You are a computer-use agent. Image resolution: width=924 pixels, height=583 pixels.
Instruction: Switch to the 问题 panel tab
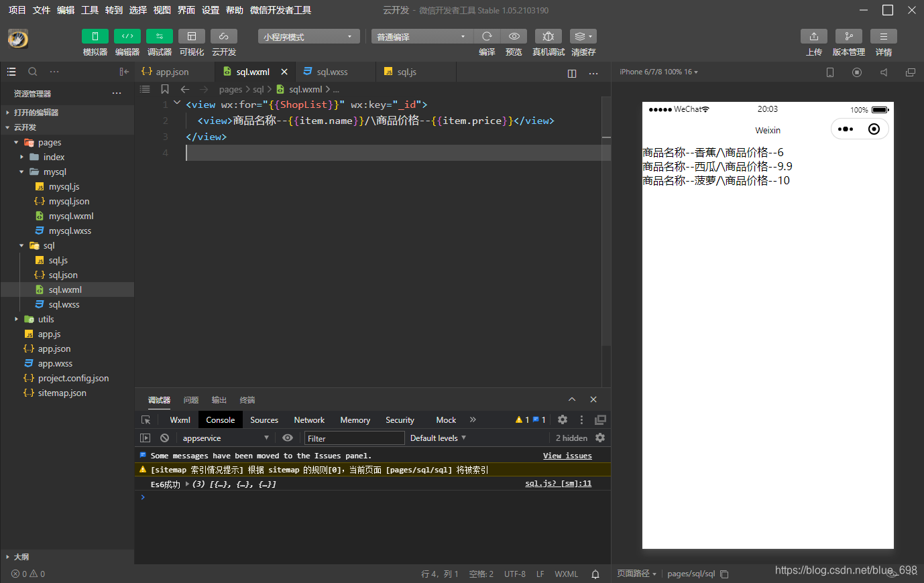click(191, 400)
